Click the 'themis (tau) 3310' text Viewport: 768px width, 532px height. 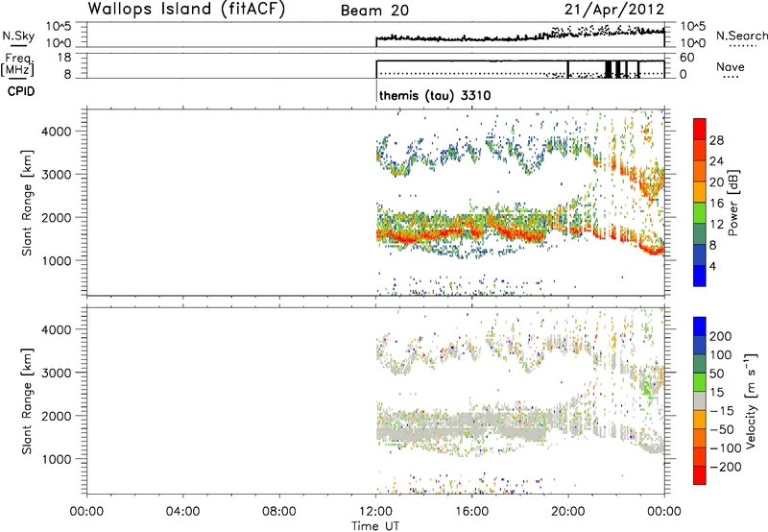pyautogui.click(x=435, y=95)
